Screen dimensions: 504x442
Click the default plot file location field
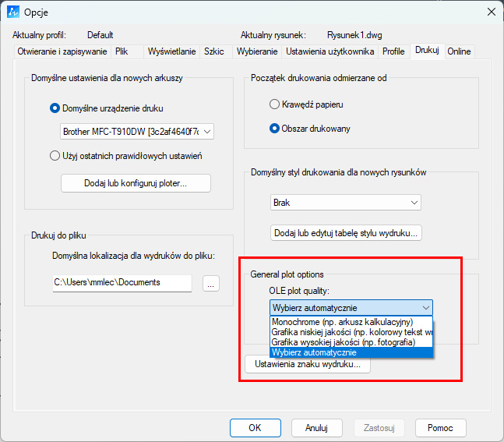[x=122, y=284]
